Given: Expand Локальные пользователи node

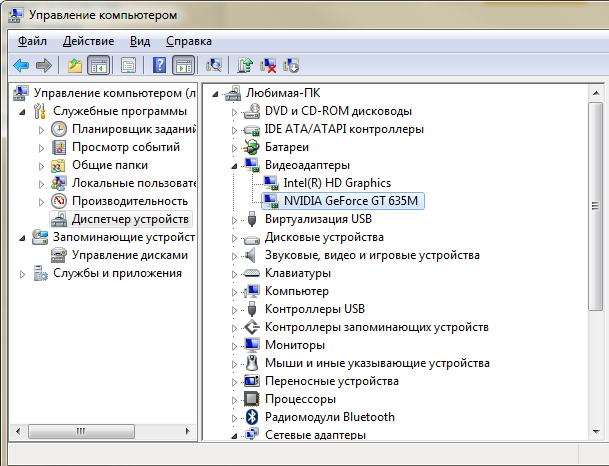Looking at the screenshot, I should tap(41, 184).
